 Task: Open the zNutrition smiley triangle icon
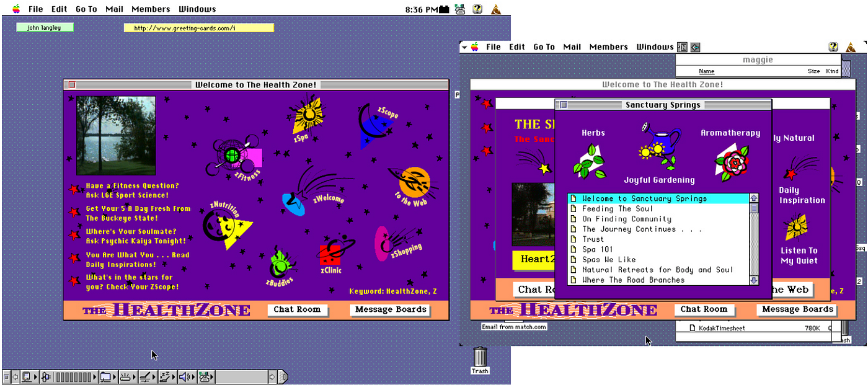tap(228, 226)
